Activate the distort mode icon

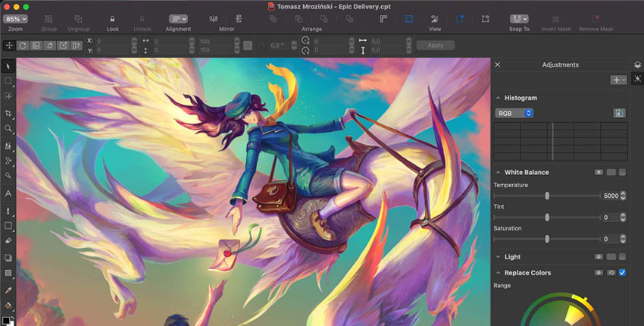coord(63,45)
